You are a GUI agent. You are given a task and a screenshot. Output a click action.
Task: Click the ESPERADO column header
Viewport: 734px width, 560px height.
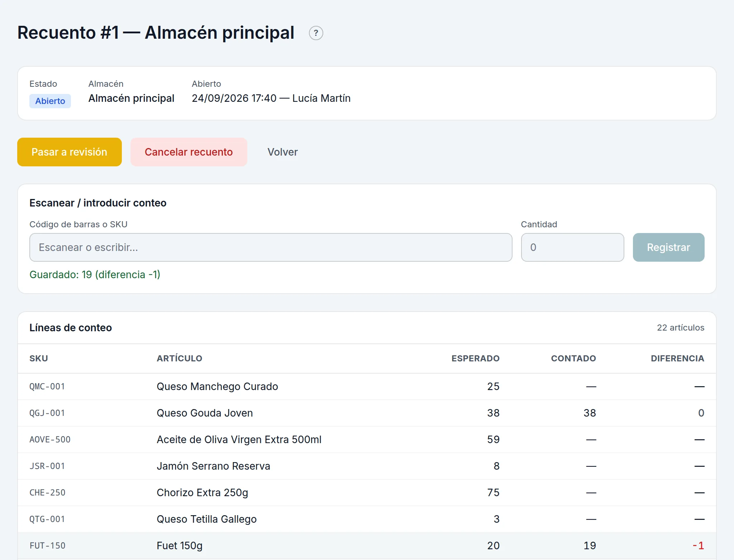(475, 359)
